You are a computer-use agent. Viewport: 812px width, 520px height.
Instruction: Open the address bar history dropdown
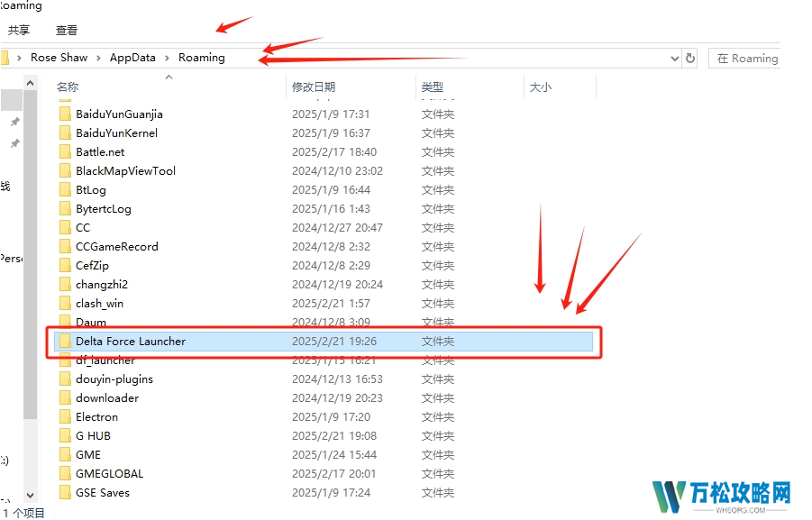(675, 58)
